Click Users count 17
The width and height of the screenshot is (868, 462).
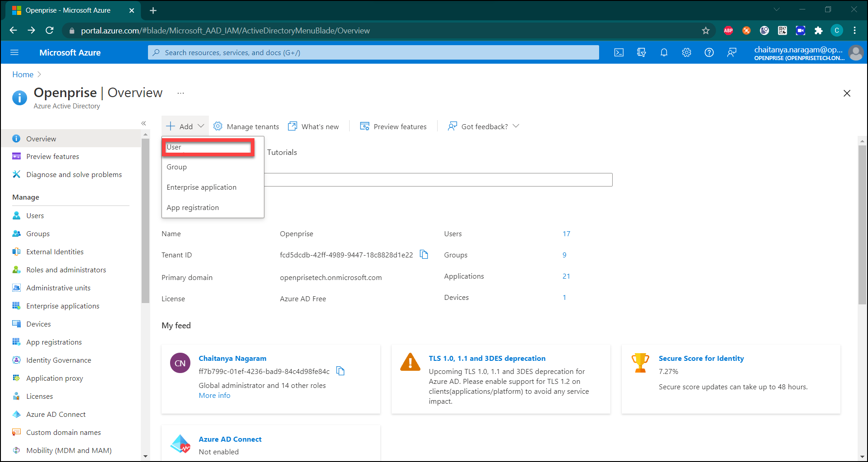(x=566, y=233)
